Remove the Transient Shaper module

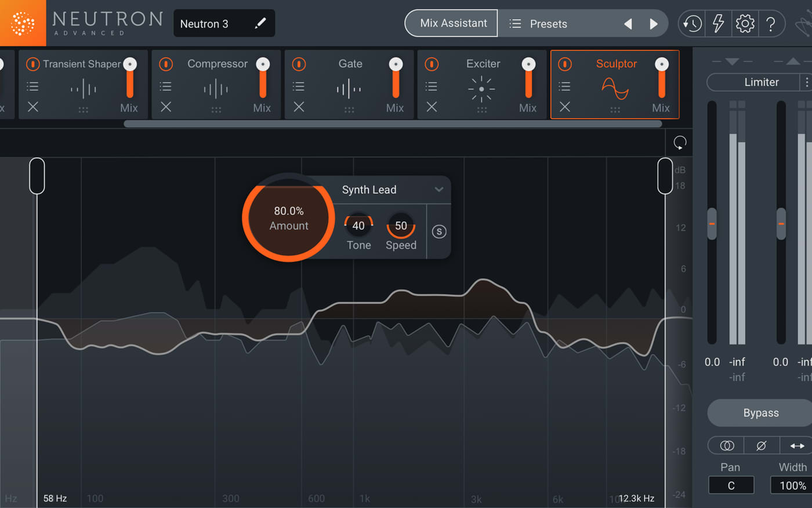point(33,107)
